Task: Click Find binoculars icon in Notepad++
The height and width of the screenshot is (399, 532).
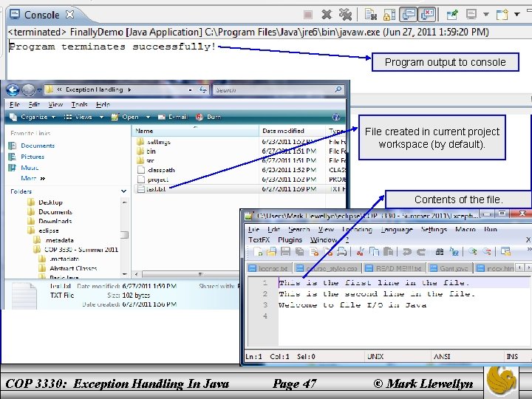Action: click(x=440, y=252)
